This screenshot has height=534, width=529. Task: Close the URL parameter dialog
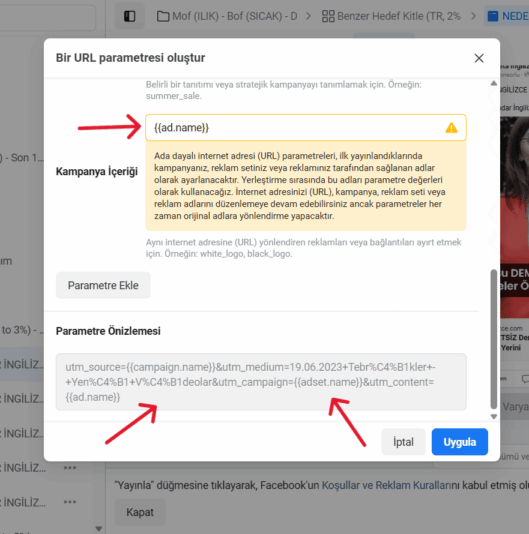point(479,58)
